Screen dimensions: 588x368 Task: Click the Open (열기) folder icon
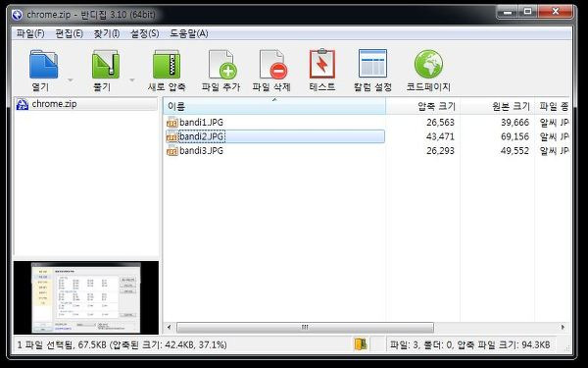(x=43, y=64)
